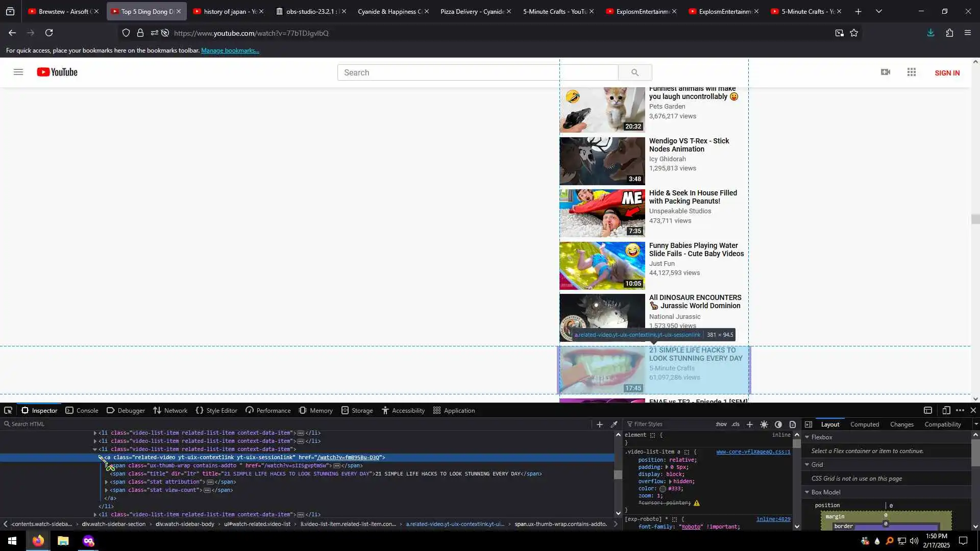
Task: Switch to the Console tab
Action: pos(82,411)
